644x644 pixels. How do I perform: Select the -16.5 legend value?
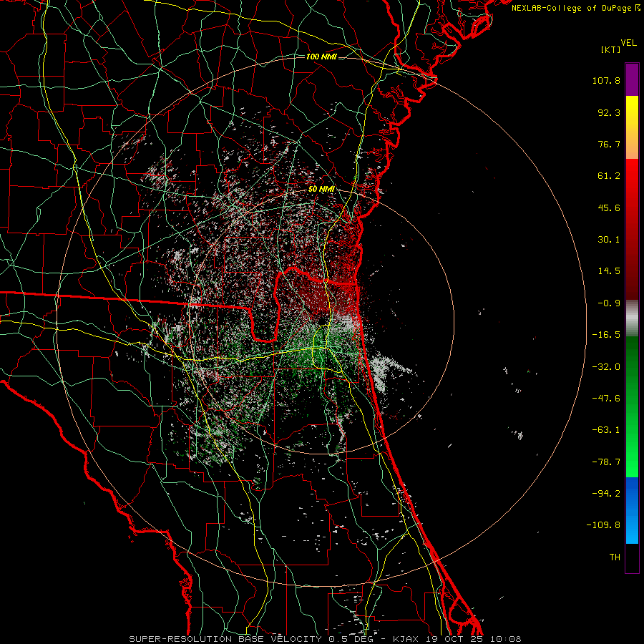(606, 335)
